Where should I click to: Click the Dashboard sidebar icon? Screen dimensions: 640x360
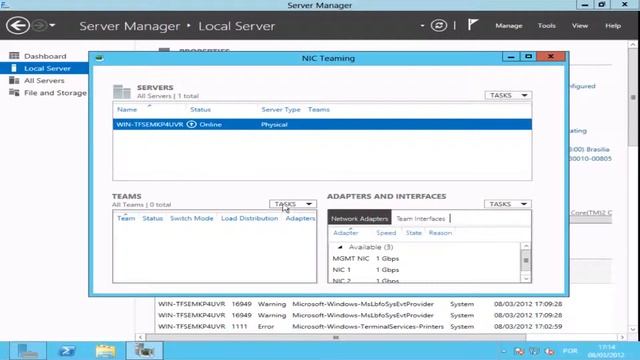[x=14, y=56]
